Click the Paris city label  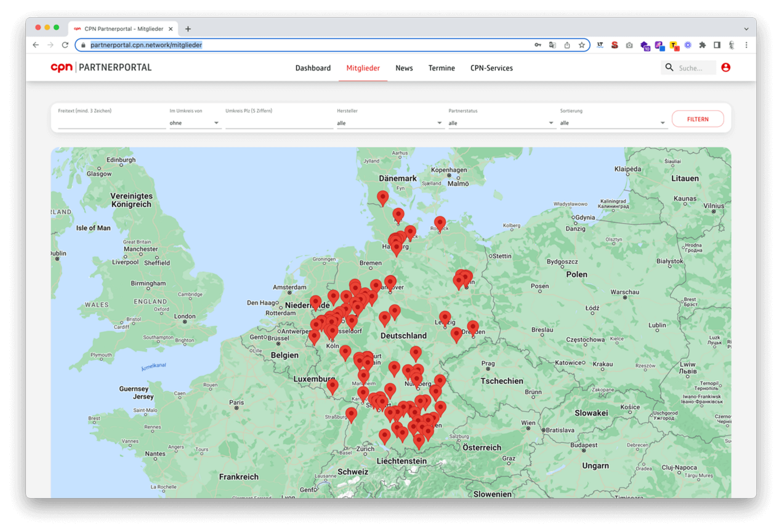pos(236,402)
